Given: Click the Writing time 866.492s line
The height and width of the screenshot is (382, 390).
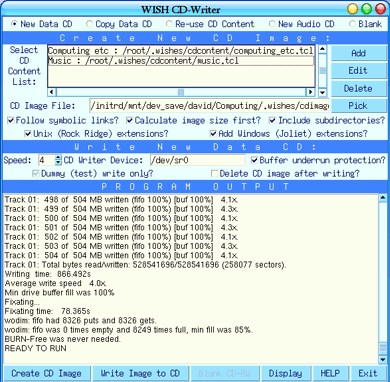Looking at the screenshot, I should pyautogui.click(x=47, y=274).
